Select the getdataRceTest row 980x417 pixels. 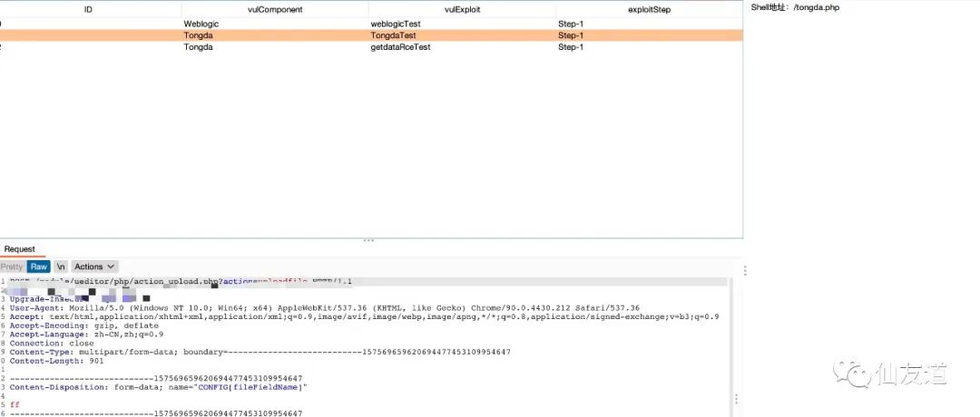[399, 47]
